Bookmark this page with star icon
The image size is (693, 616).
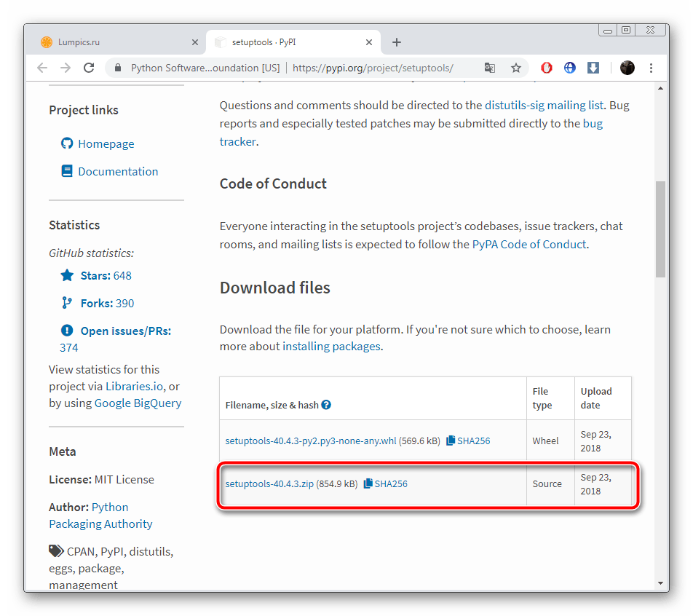(516, 68)
